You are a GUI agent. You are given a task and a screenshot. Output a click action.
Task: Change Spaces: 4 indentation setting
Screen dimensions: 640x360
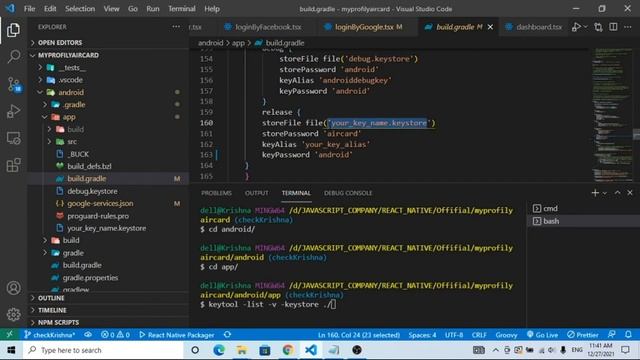pyautogui.click(x=422, y=335)
